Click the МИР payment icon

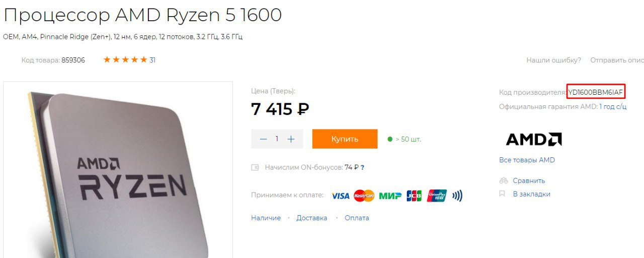pos(390,196)
